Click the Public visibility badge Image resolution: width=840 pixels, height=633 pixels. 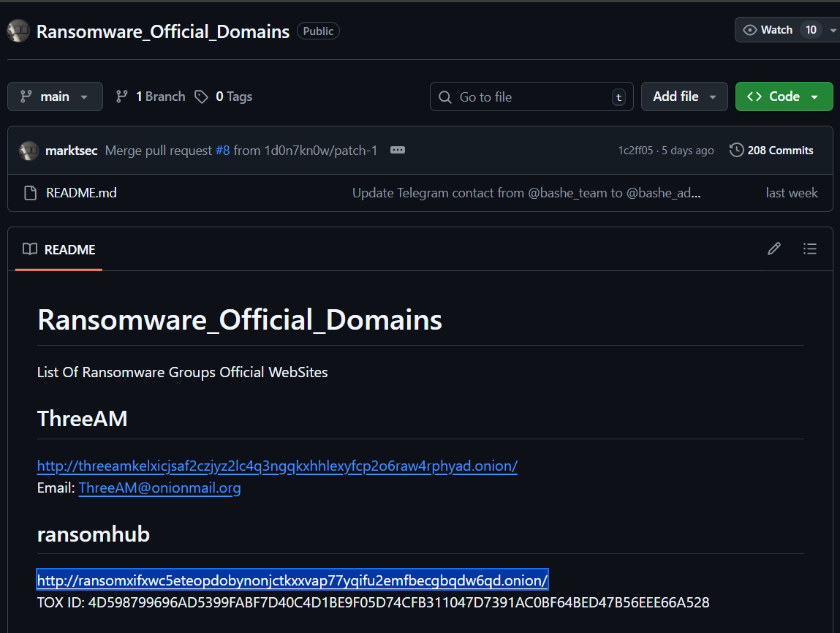click(318, 31)
